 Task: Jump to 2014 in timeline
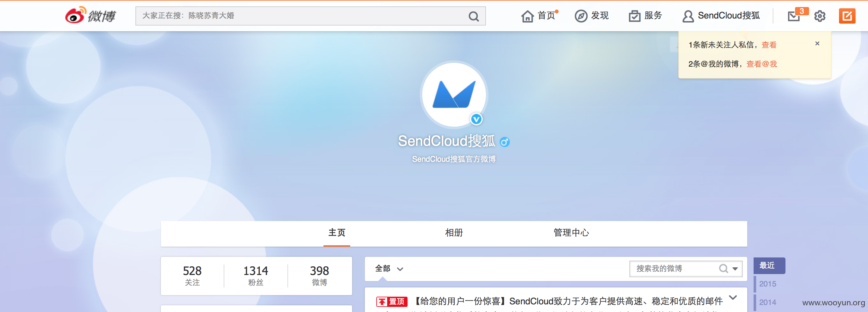tap(767, 302)
